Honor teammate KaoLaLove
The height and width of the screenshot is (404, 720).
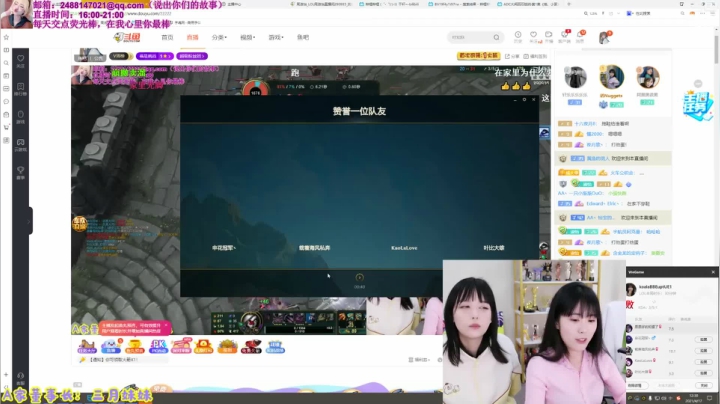[x=404, y=248]
